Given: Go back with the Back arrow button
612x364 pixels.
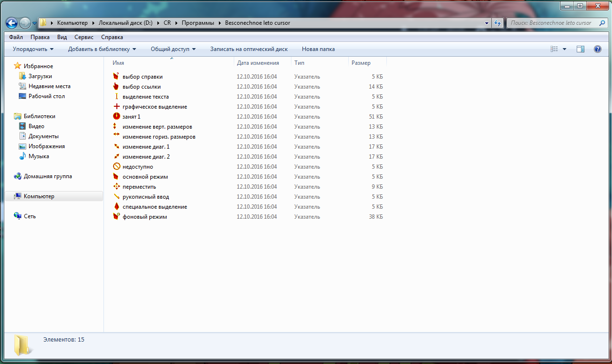Looking at the screenshot, I should coord(11,23).
